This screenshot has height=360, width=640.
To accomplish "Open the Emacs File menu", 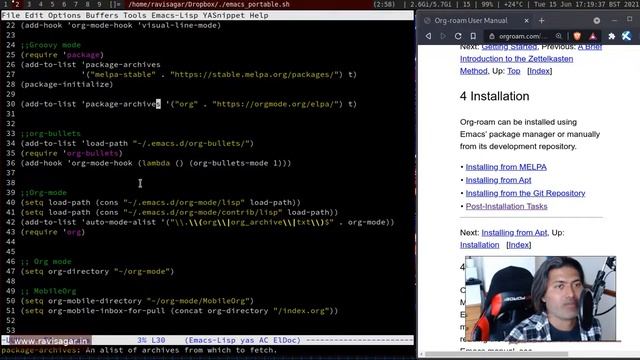I will (x=11, y=16).
